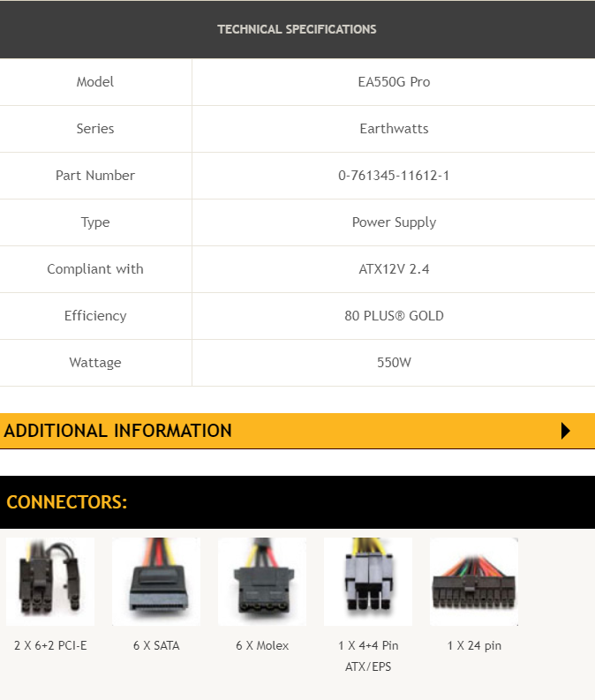Click the 4+4 Pin ATX/EPS connector image
This screenshot has height=700, width=595.
368,582
